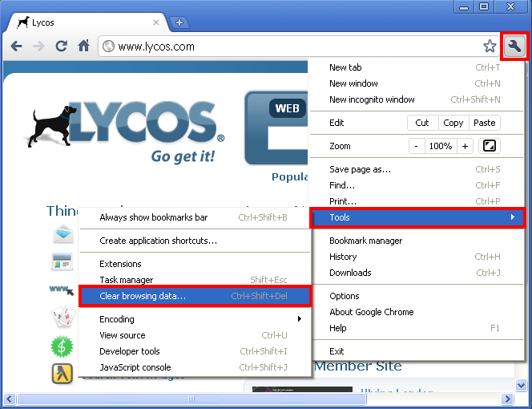Viewport: 532px width, 409px height.
Task: Bookmark this page with the star icon
Action: point(490,47)
